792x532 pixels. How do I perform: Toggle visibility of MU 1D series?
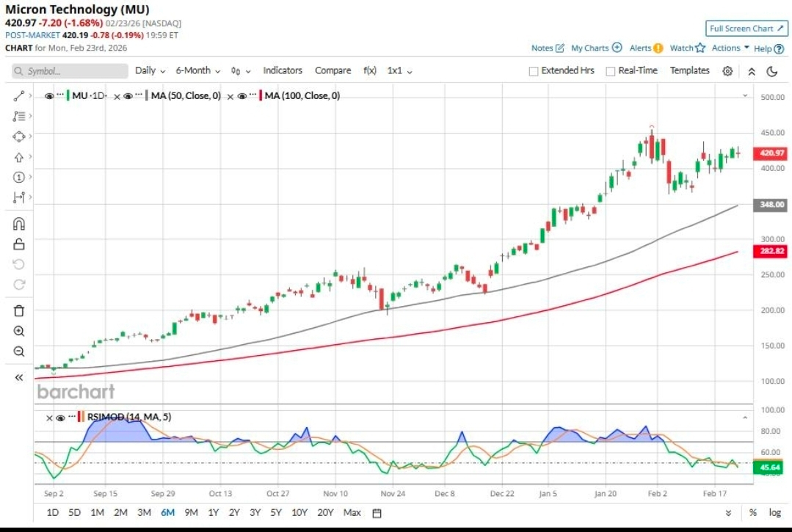tap(49, 96)
